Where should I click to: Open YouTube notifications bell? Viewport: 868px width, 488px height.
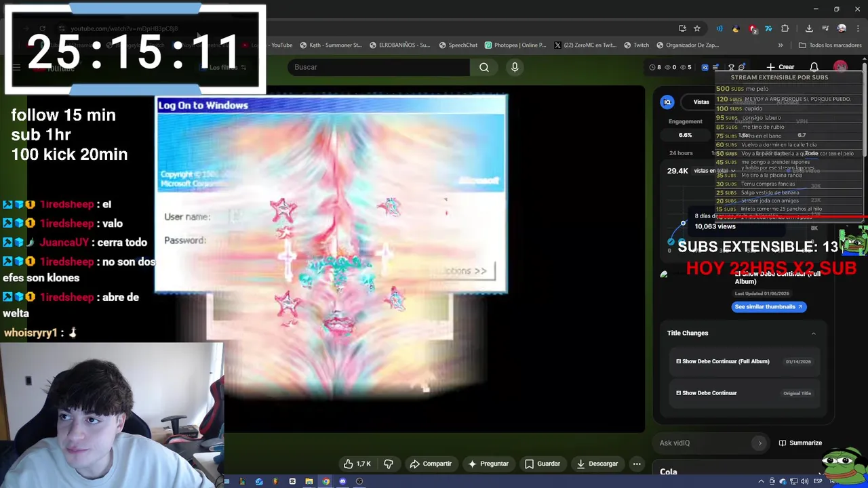(x=814, y=67)
